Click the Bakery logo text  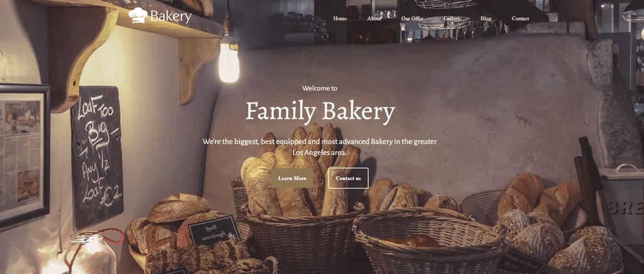pos(171,16)
